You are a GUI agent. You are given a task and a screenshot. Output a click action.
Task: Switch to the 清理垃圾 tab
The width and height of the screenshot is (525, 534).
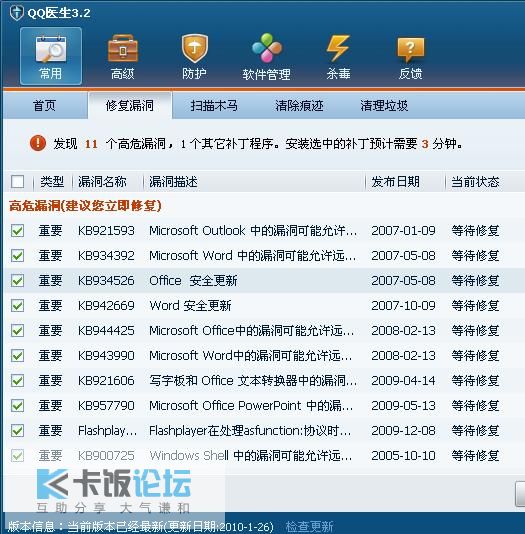(x=384, y=106)
